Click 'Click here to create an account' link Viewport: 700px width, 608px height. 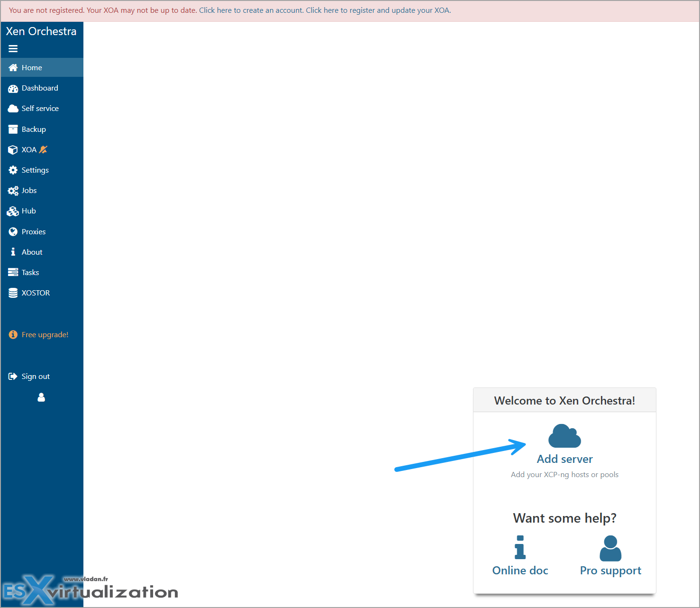pyautogui.click(x=251, y=10)
